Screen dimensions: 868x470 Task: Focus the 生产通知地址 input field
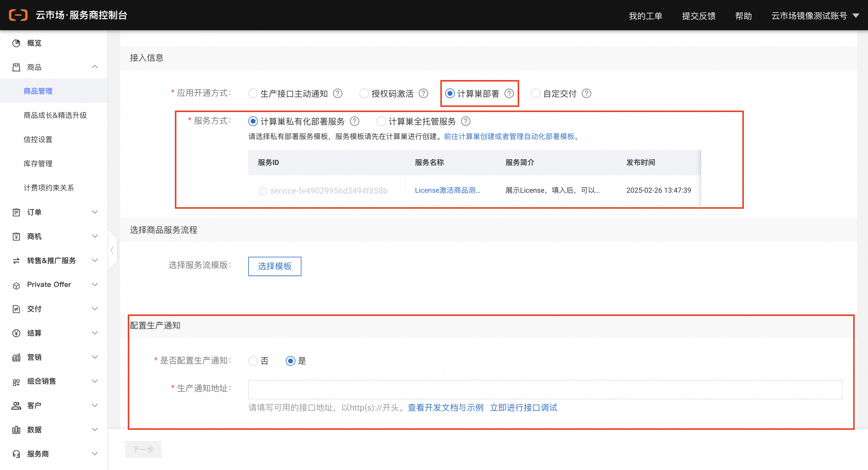[545, 390]
